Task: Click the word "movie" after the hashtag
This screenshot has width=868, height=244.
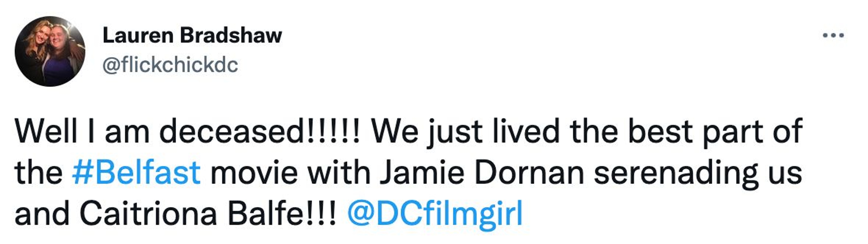Action: click(x=254, y=173)
